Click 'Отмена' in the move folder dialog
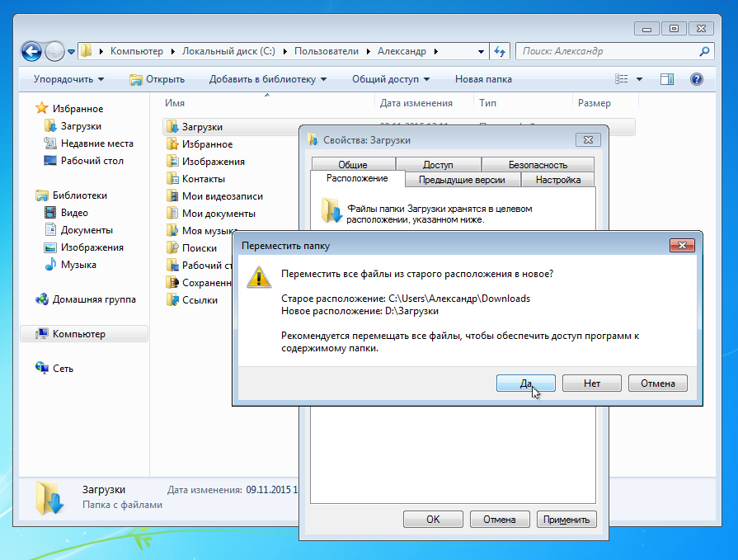The image size is (738, 560). (x=657, y=383)
